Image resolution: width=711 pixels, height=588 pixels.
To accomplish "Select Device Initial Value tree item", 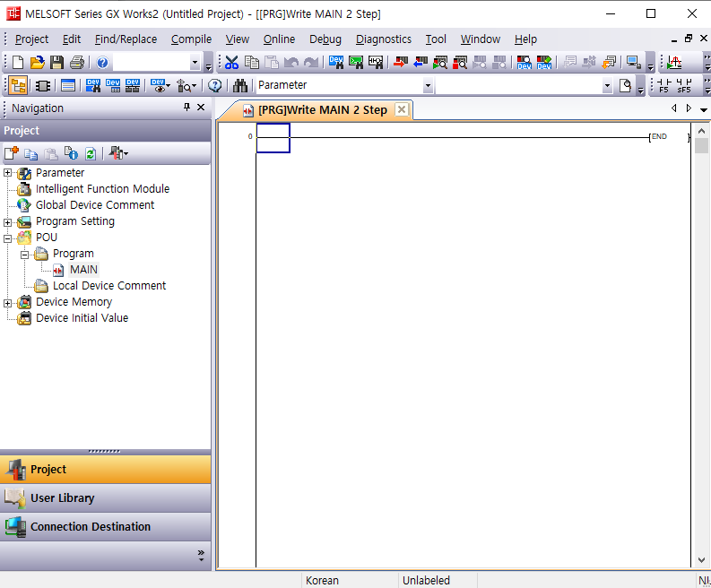I will click(82, 318).
